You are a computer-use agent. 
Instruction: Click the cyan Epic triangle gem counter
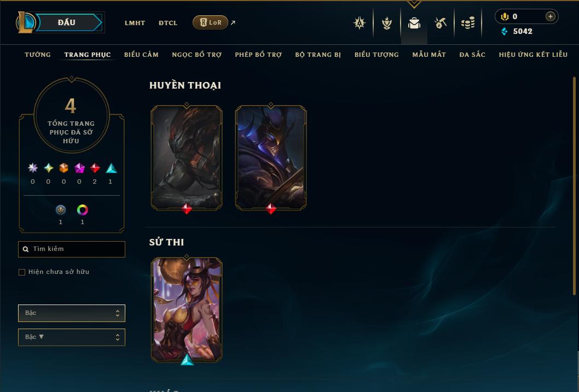click(111, 168)
